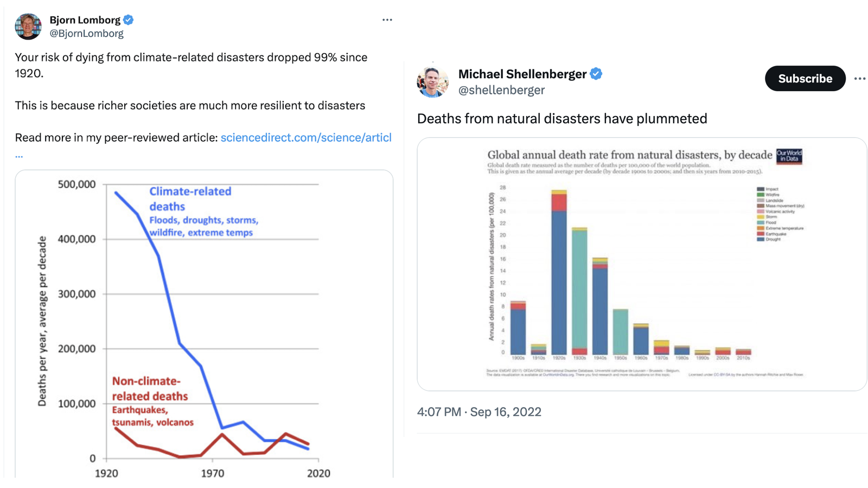Click the Drought legend color swatch
The height and width of the screenshot is (488, 868).
(x=761, y=239)
